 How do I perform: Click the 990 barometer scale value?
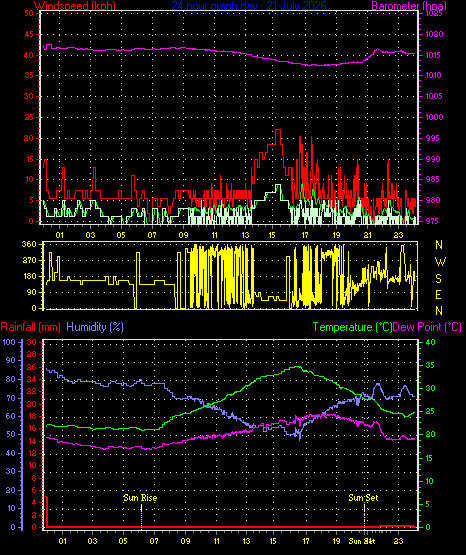pos(432,159)
